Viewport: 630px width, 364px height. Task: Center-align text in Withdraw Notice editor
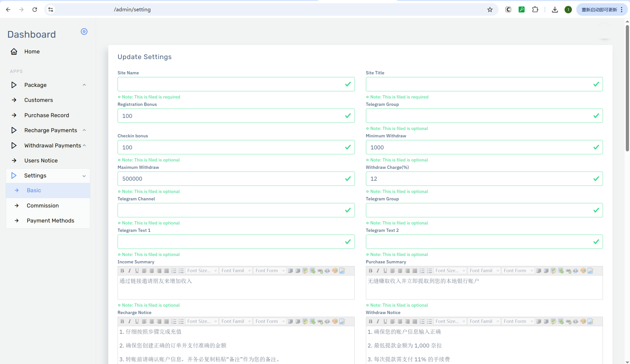400,321
